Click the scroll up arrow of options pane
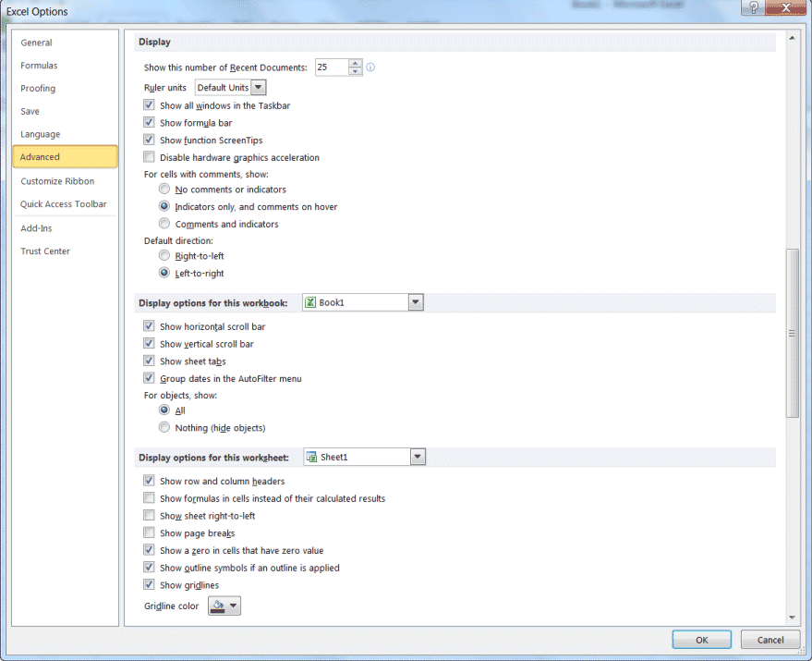Image resolution: width=812 pixels, height=661 pixels. [792, 38]
